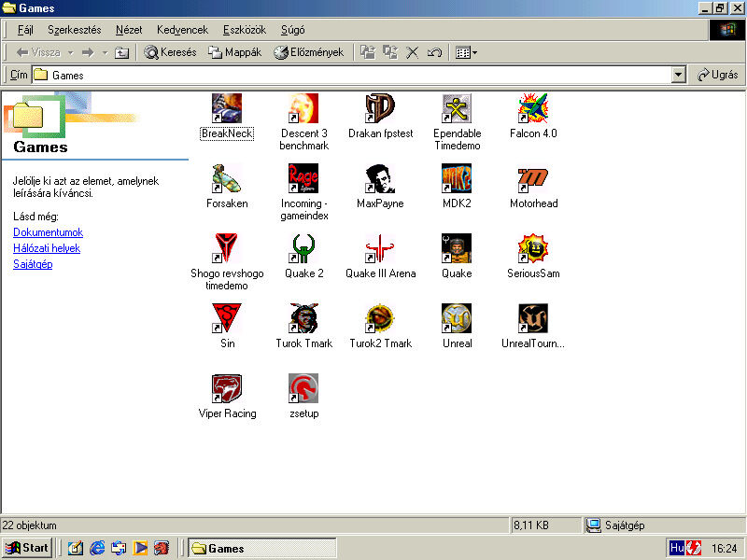Select the Motorhead shortcut icon
Screen dimensions: 747x560
click(533, 178)
